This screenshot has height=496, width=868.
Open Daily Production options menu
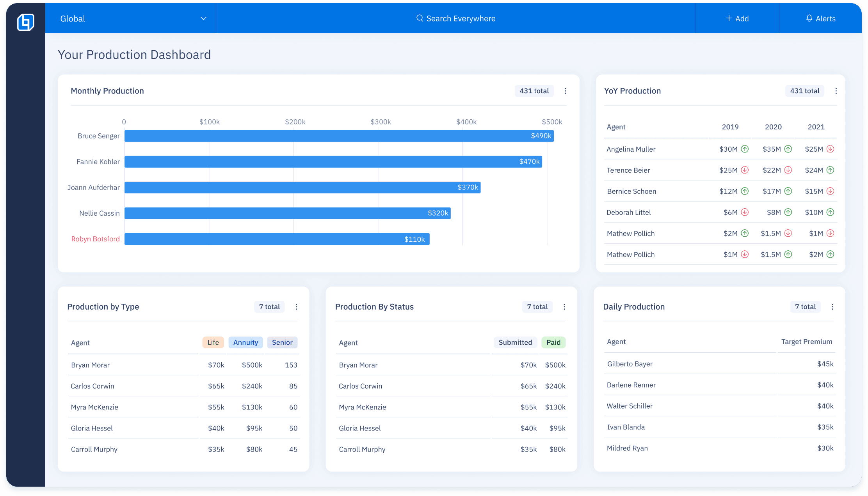tap(832, 307)
